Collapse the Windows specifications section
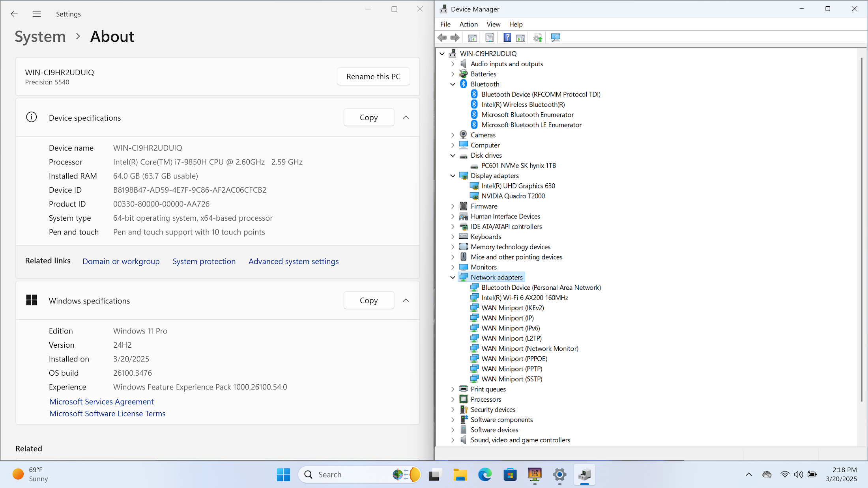This screenshot has width=868, height=488. click(x=406, y=300)
